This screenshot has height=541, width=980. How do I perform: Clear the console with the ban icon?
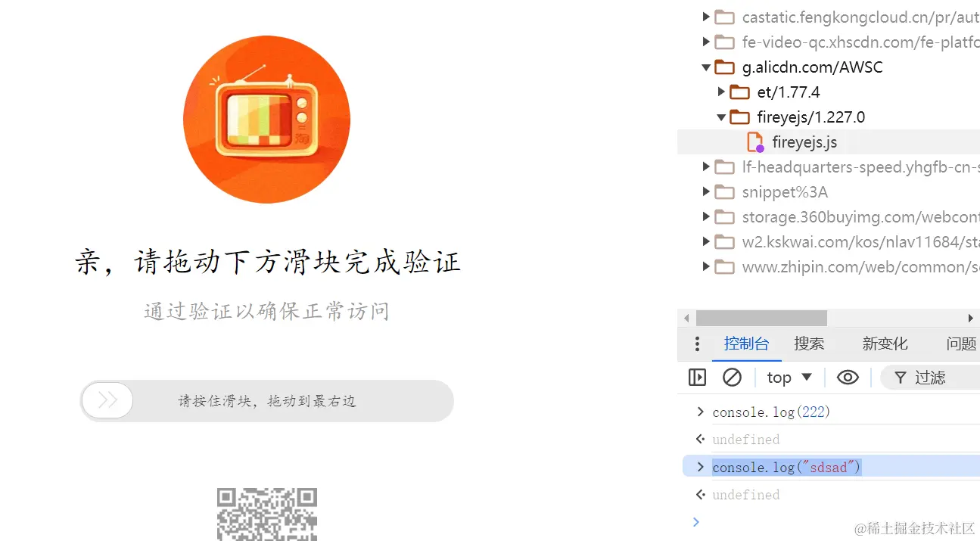click(732, 377)
